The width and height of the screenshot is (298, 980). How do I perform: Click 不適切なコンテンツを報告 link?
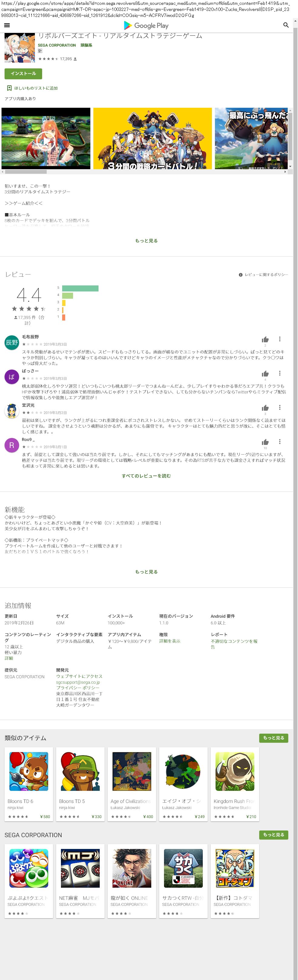tap(234, 644)
